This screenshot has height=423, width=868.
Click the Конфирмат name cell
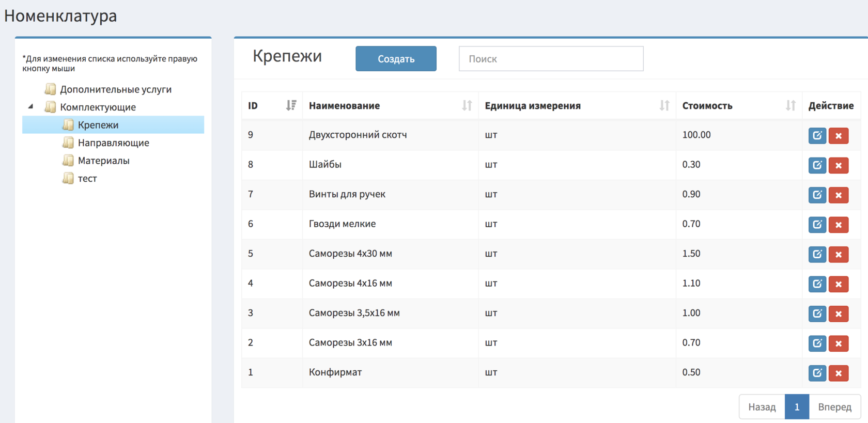[390, 372]
